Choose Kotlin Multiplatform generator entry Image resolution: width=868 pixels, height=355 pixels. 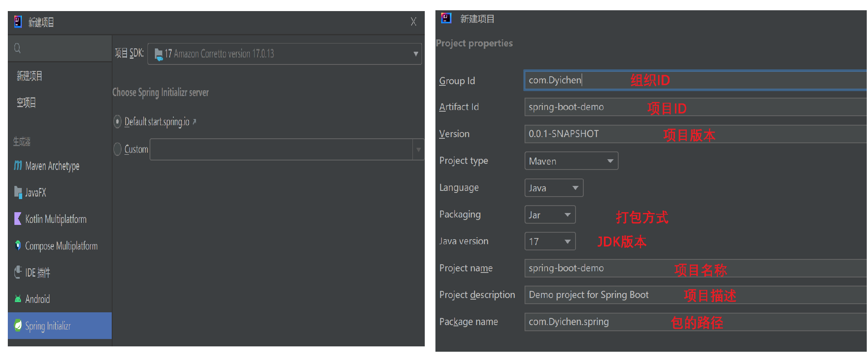(x=60, y=219)
